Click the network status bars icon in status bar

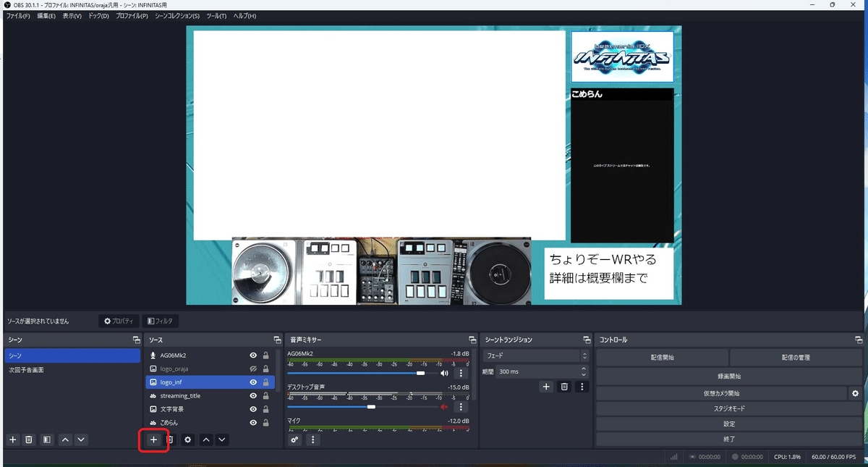(674, 457)
